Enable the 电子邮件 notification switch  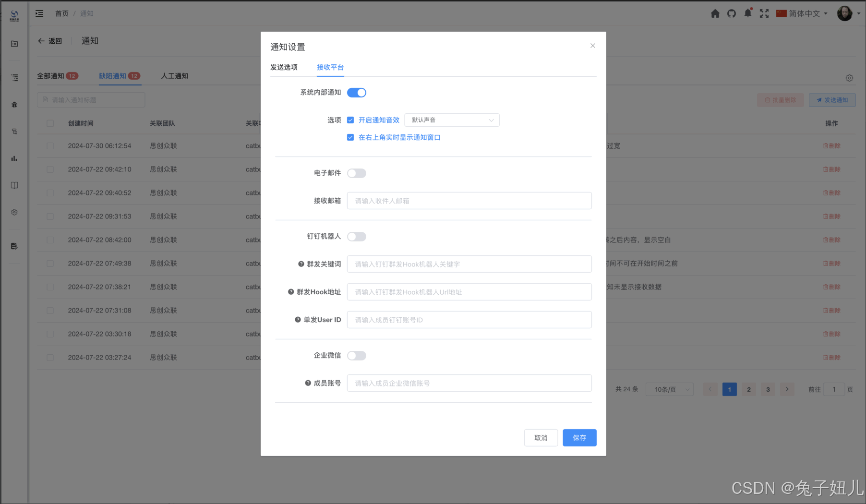(x=357, y=173)
